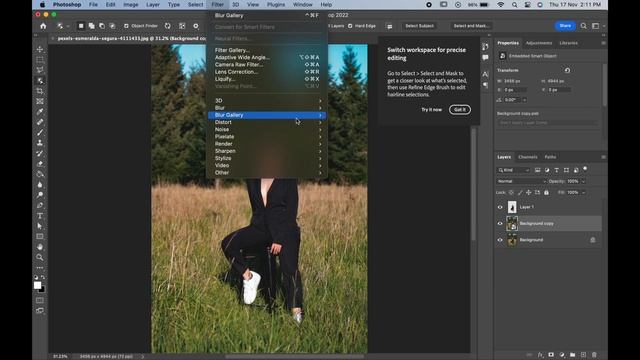The image size is (640, 360).
Task: Select the Dodge tool
Action: tap(40, 195)
